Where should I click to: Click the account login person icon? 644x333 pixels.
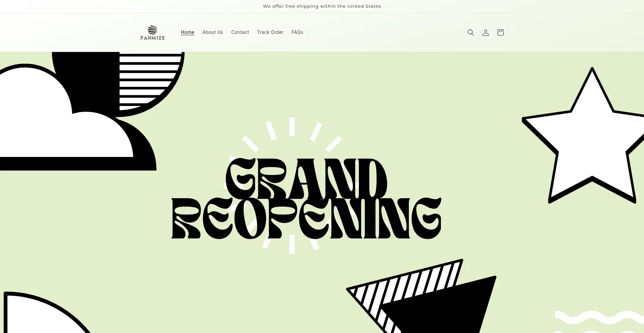pos(485,33)
